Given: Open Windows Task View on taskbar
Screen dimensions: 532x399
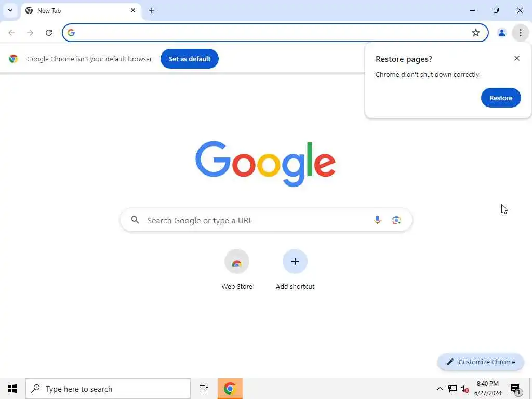Looking at the screenshot, I should tap(204, 389).
